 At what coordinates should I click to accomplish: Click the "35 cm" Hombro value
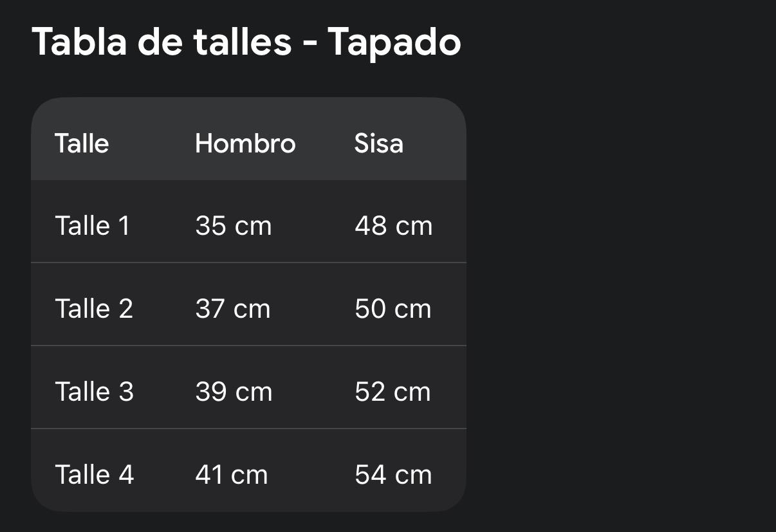click(234, 226)
